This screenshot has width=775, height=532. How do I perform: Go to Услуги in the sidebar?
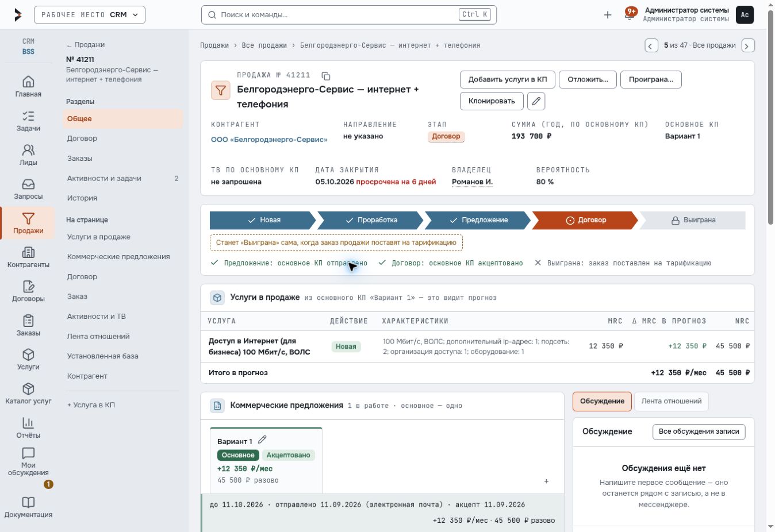click(x=28, y=359)
